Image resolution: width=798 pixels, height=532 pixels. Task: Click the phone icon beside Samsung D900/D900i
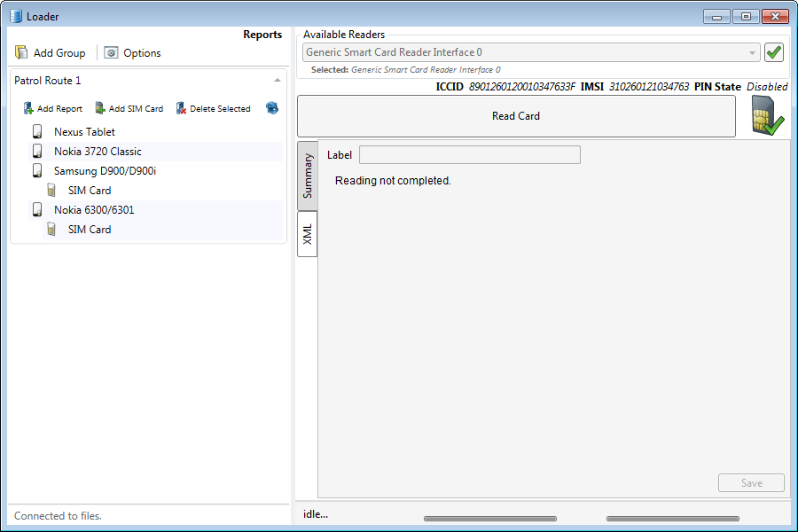37,170
